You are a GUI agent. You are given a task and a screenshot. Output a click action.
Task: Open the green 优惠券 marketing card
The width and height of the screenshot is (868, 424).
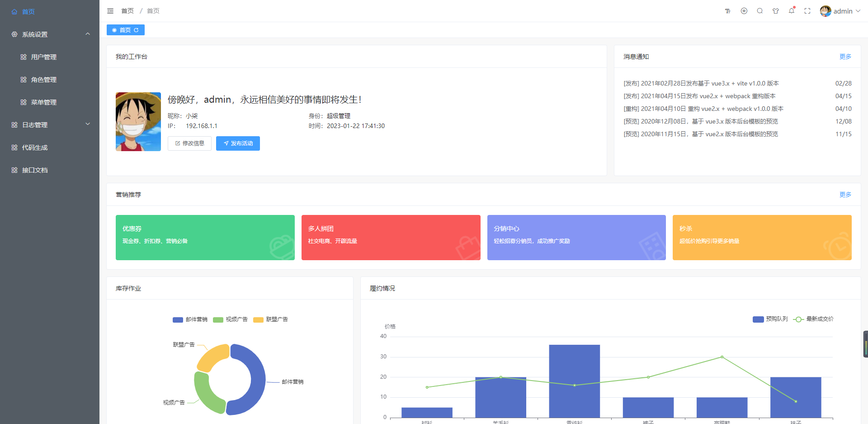[205, 238]
